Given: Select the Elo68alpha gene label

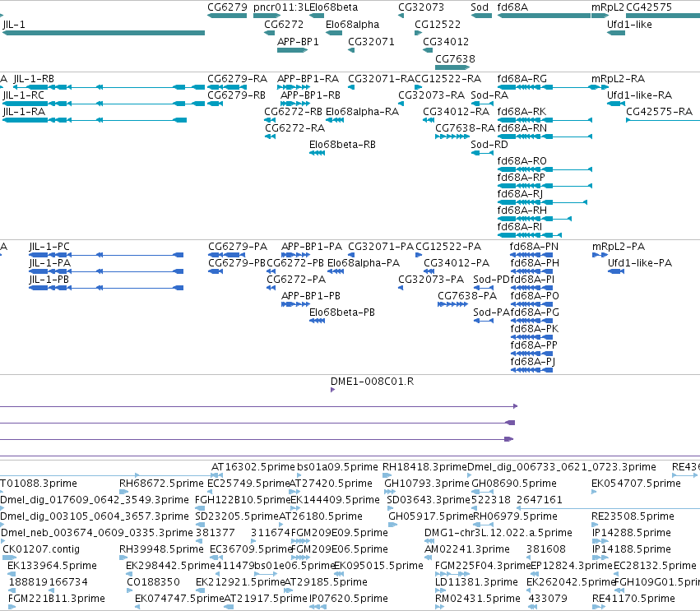Looking at the screenshot, I should [x=353, y=25].
